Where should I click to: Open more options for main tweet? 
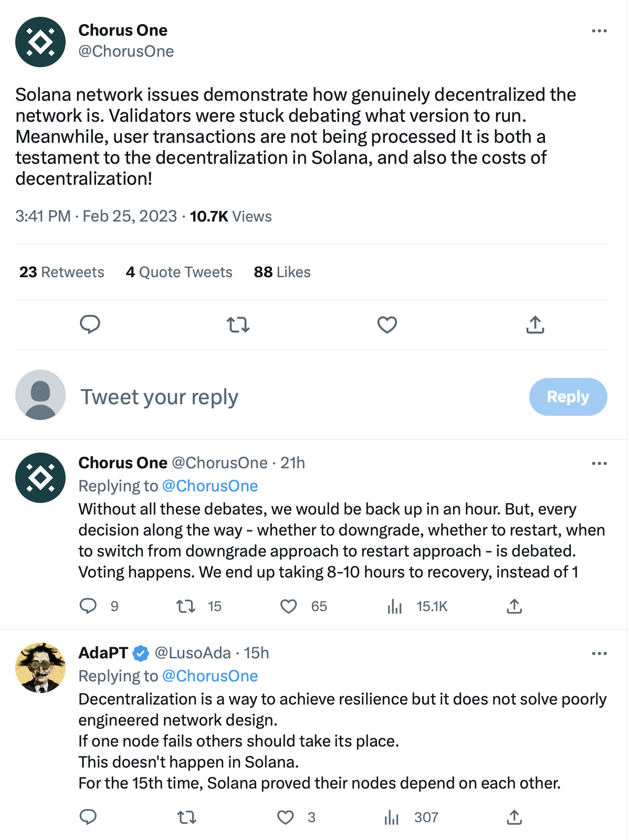pyautogui.click(x=599, y=31)
